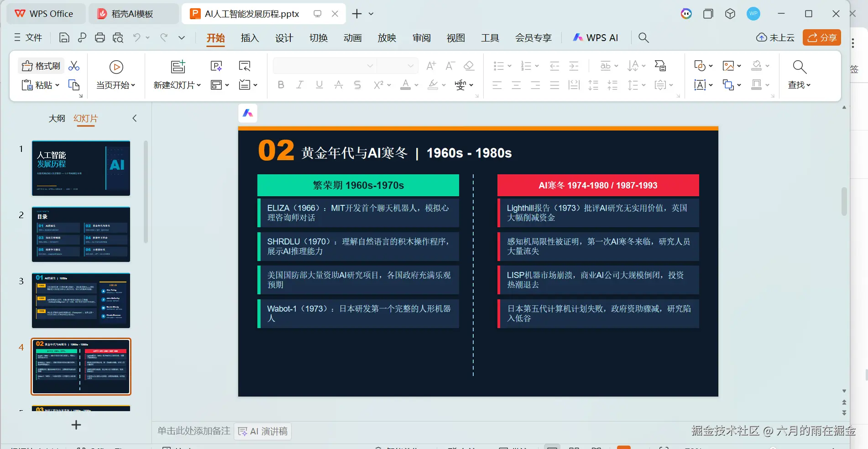
Task: Open the text highlight color picker
Action: (x=443, y=85)
